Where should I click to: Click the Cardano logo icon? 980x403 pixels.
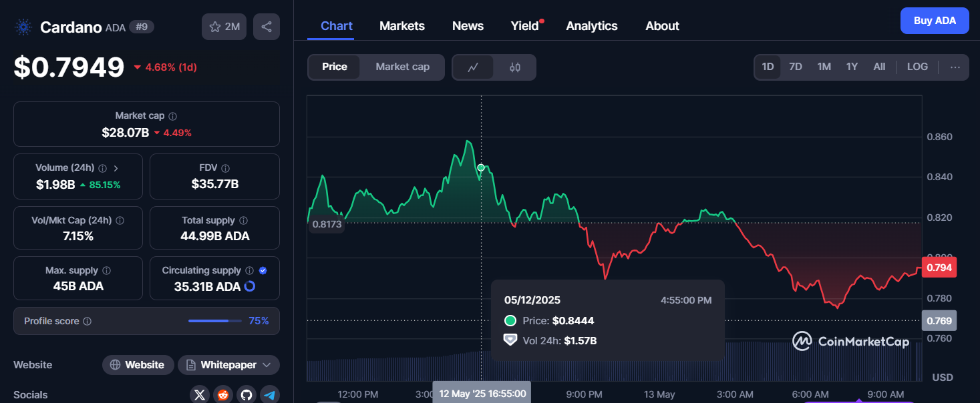pos(24,27)
